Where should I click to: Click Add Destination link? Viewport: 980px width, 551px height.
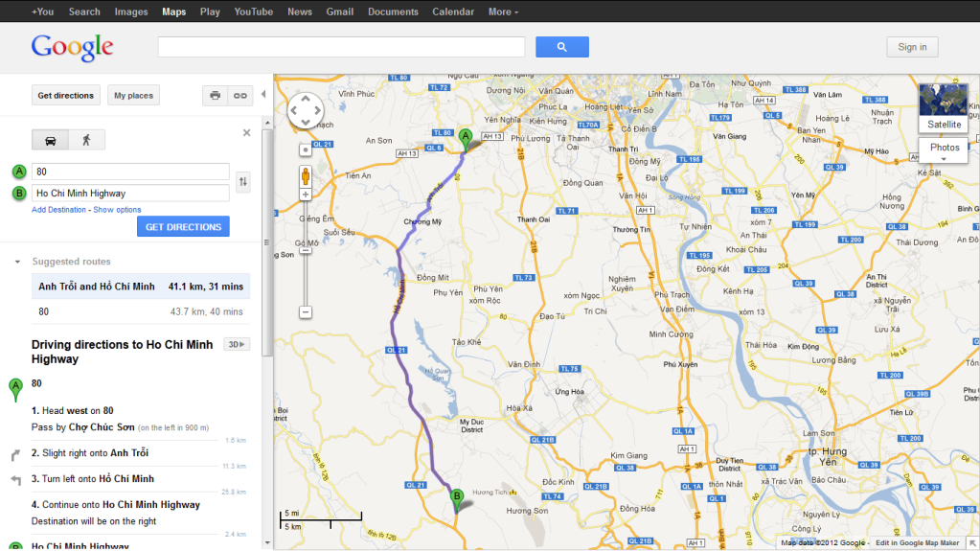pos(58,210)
